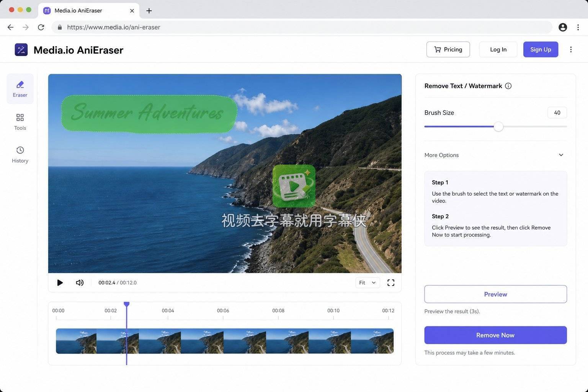Image resolution: width=588 pixels, height=392 pixels.
Task: Click the Log In button
Action: 498,49
